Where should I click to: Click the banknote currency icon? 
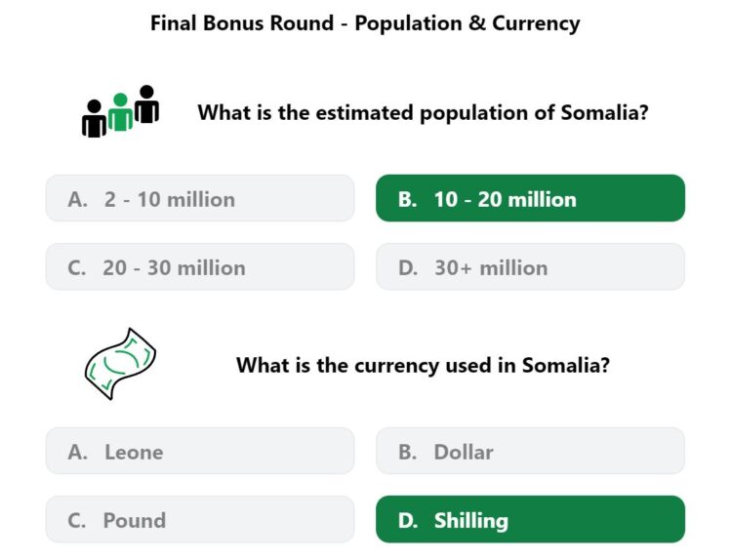pos(120,364)
